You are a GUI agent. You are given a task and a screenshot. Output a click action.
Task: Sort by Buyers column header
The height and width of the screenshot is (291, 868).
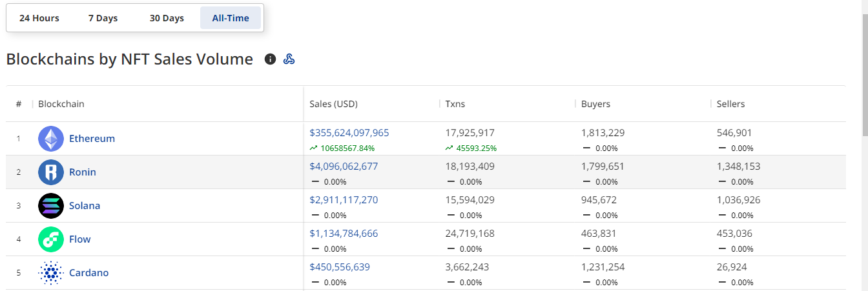(x=595, y=104)
